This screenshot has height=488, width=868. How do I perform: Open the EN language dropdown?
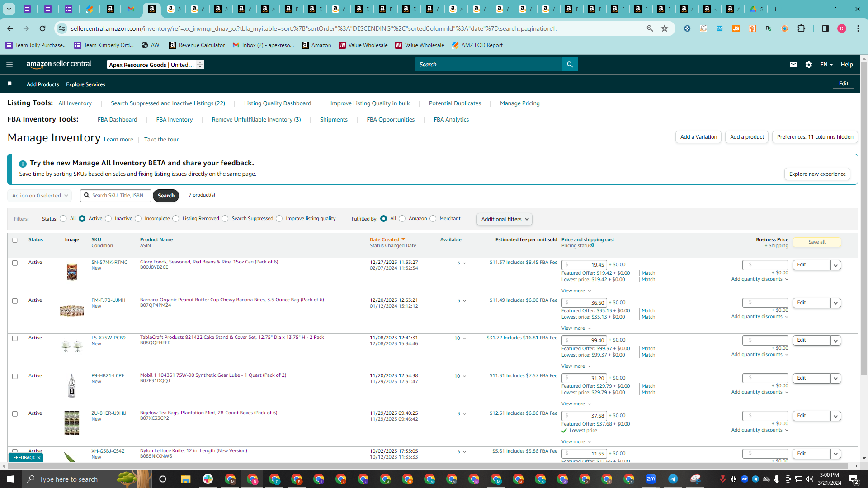coord(826,65)
